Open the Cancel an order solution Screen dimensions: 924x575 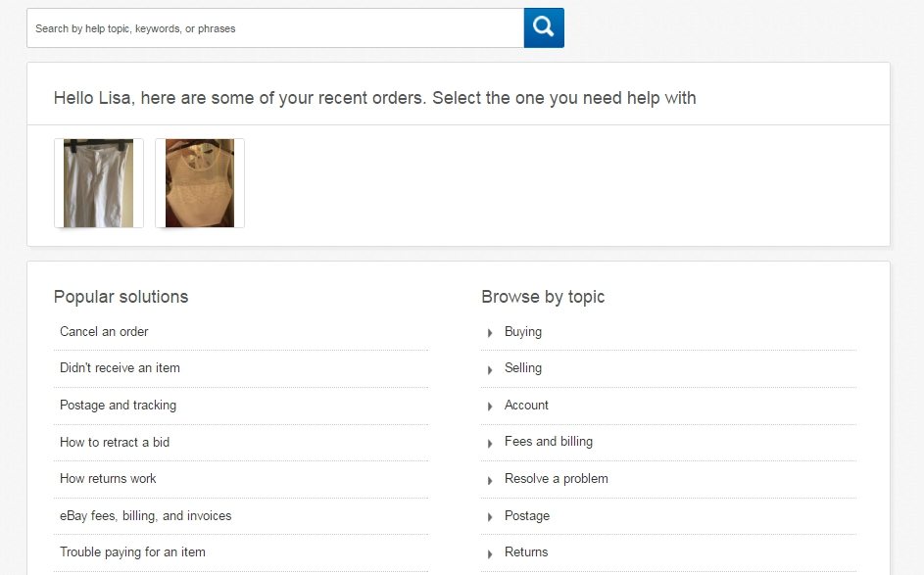click(x=104, y=332)
